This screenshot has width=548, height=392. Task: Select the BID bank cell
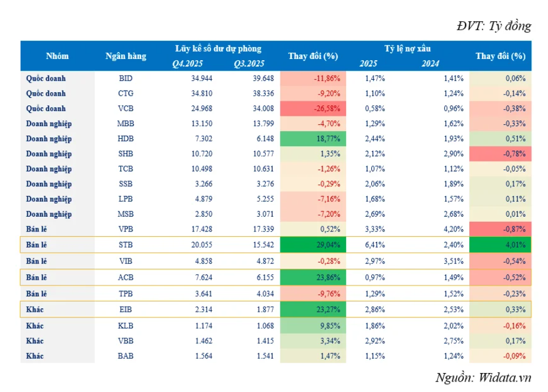tap(126, 79)
